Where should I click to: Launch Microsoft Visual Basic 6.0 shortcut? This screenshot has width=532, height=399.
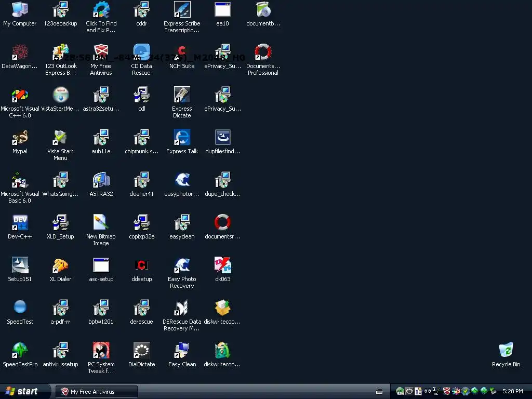20,188
